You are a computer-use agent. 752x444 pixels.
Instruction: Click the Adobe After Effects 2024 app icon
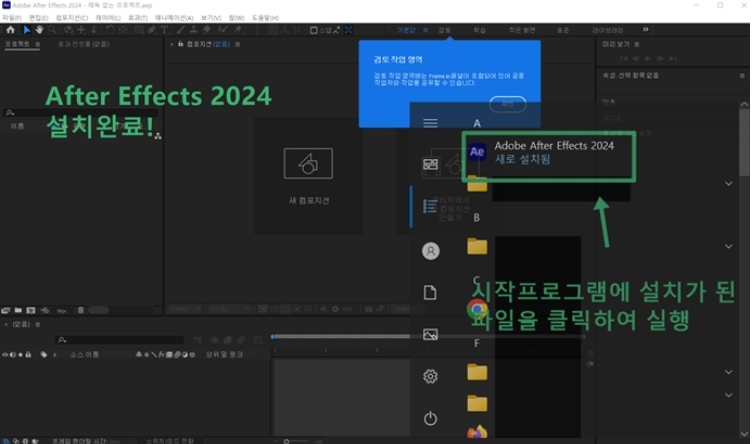pos(478,152)
